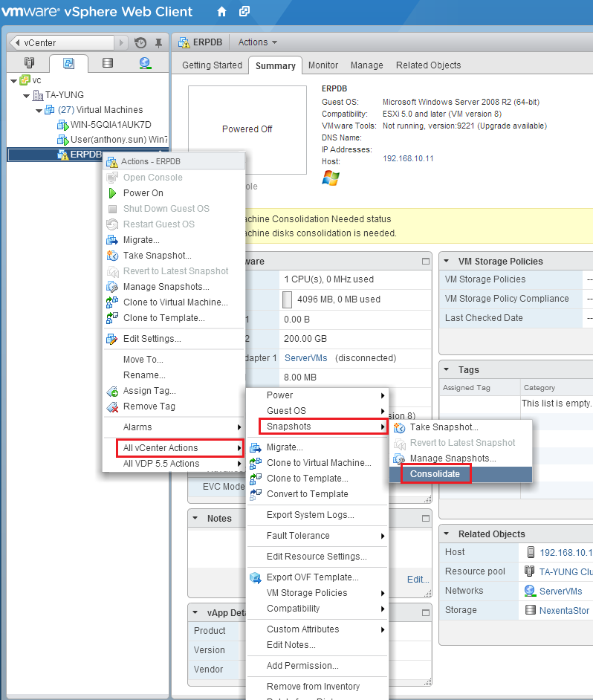
Task: Choose Consolidate in Snapshots submenu
Action: tap(461, 474)
